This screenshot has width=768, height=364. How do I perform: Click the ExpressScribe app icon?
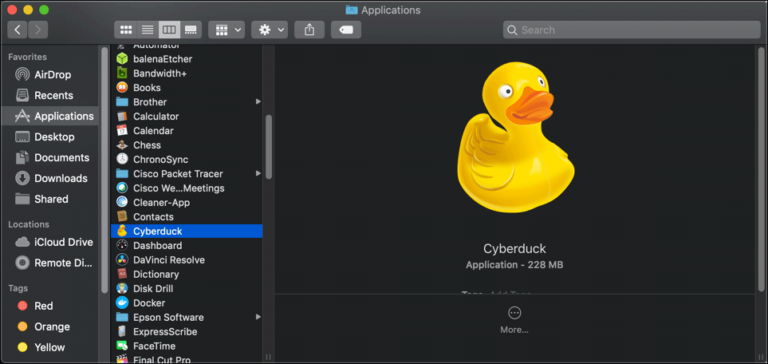click(122, 332)
